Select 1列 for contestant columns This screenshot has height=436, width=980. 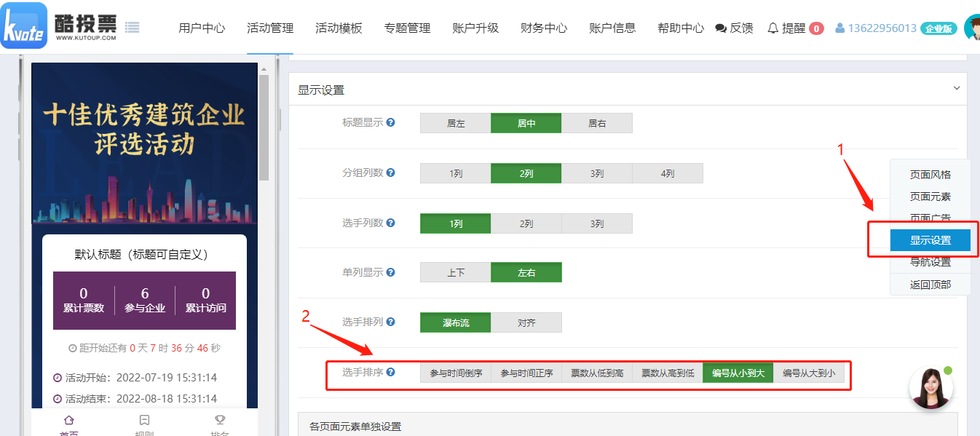(x=456, y=223)
